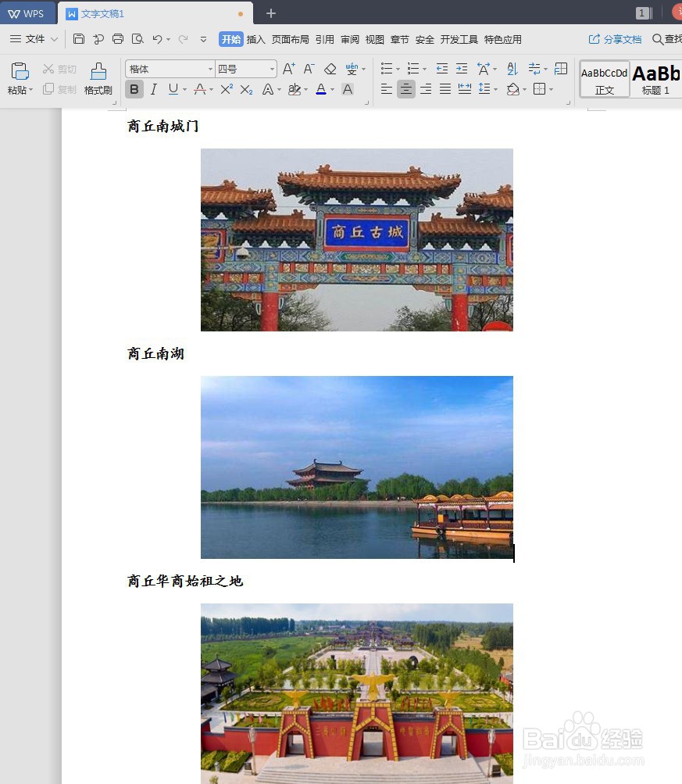
Task: Expand the Paste (粘贴) options arrow
Action: click(x=30, y=91)
